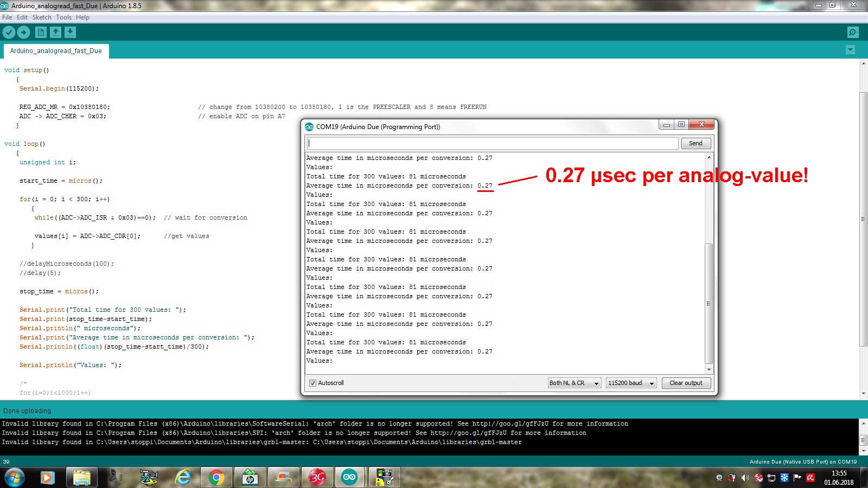Open Windows Explorer folder taskbar icon
868x488 pixels.
click(82, 478)
